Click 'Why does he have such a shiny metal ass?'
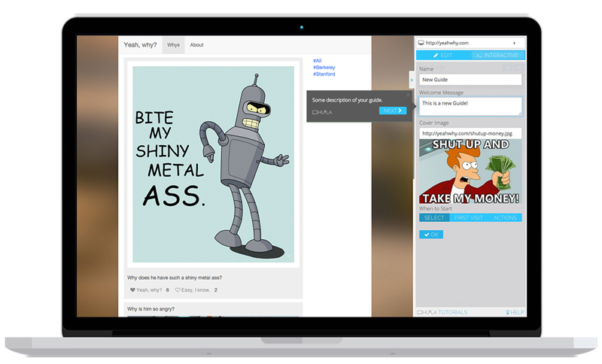The width and height of the screenshot is (602, 364). pyautogui.click(x=175, y=278)
